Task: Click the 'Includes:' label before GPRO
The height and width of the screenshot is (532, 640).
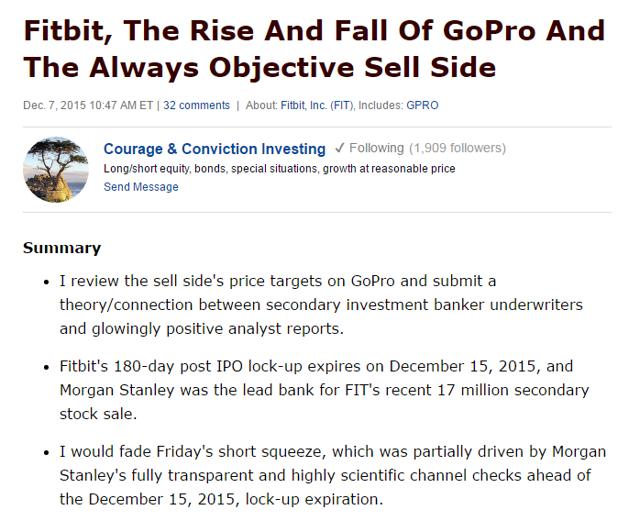Action: [x=381, y=105]
